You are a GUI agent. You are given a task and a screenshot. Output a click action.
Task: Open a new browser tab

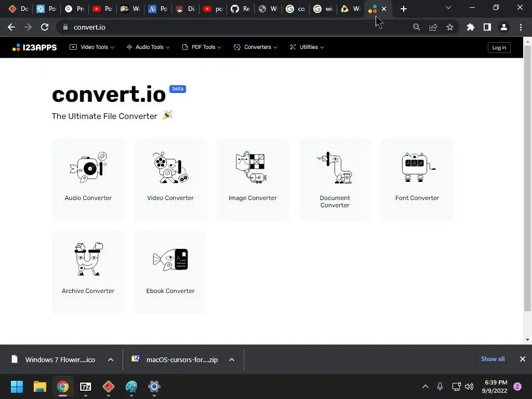tap(403, 9)
